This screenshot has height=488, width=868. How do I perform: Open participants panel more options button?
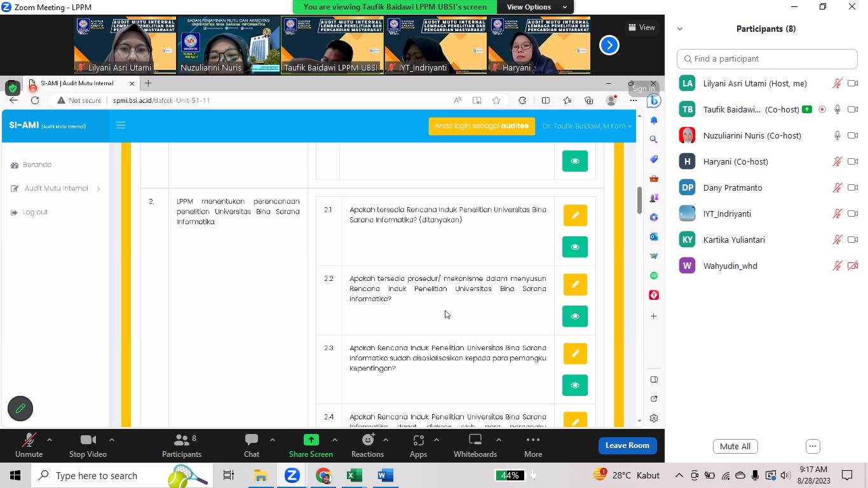click(x=813, y=446)
